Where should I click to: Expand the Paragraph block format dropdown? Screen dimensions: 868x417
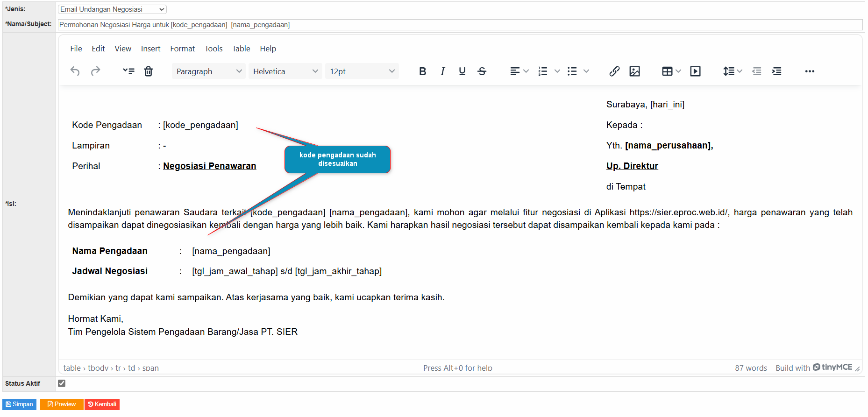pyautogui.click(x=208, y=71)
